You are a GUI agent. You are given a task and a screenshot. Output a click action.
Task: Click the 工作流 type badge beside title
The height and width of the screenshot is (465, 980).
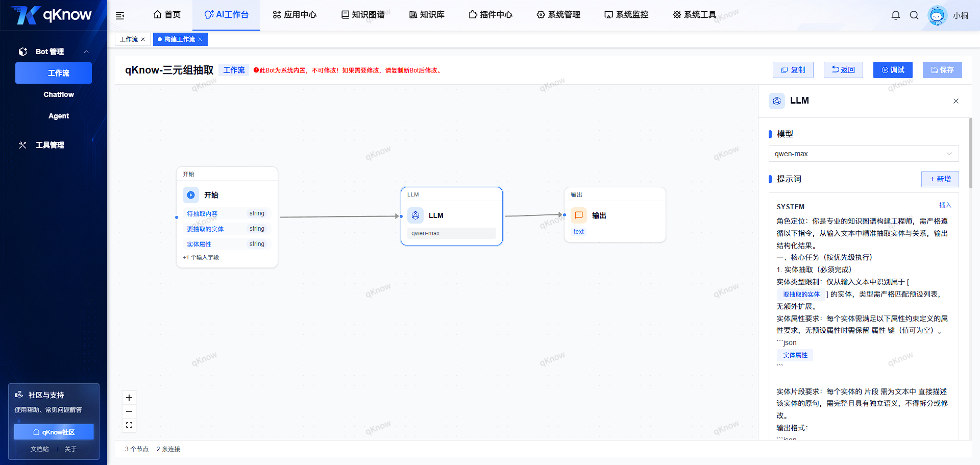(x=234, y=70)
